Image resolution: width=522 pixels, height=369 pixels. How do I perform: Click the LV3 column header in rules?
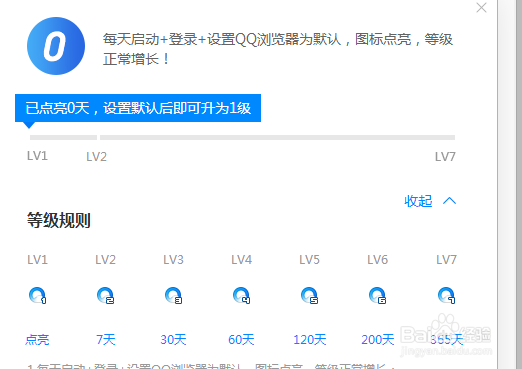(173, 260)
